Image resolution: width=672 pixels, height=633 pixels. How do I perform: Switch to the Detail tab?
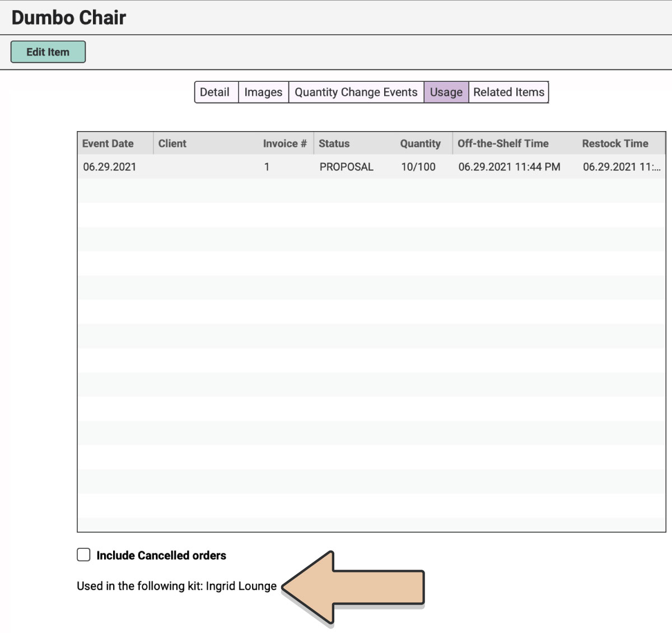215,92
